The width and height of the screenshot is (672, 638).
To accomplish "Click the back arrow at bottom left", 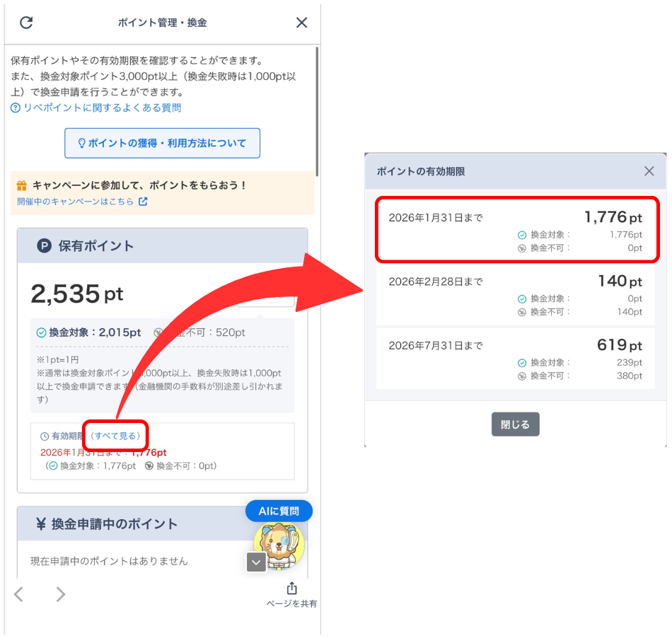I will tap(17, 594).
